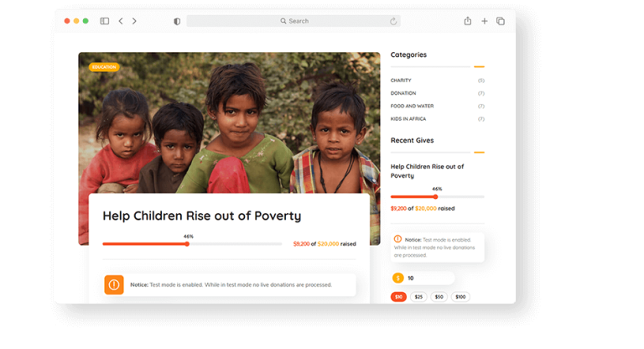Go back with the left chevron

click(121, 21)
